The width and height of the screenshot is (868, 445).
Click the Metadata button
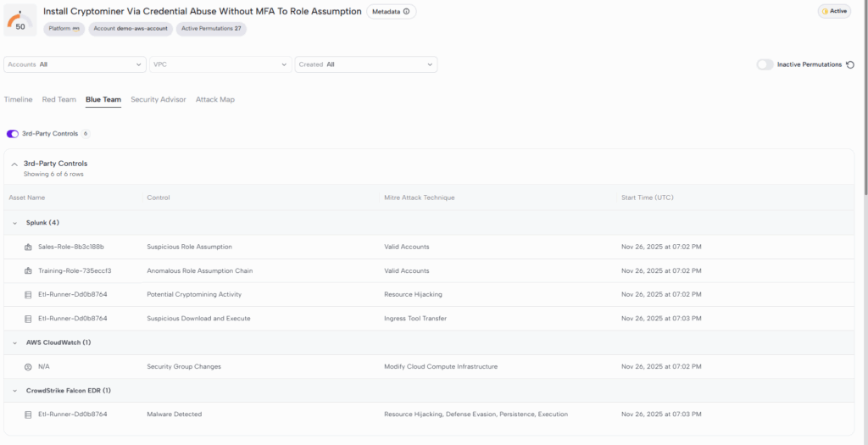tap(392, 12)
